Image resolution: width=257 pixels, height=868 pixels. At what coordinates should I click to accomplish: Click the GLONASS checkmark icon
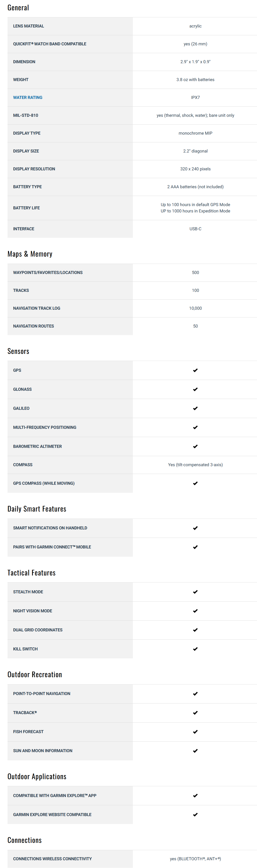[x=195, y=389]
